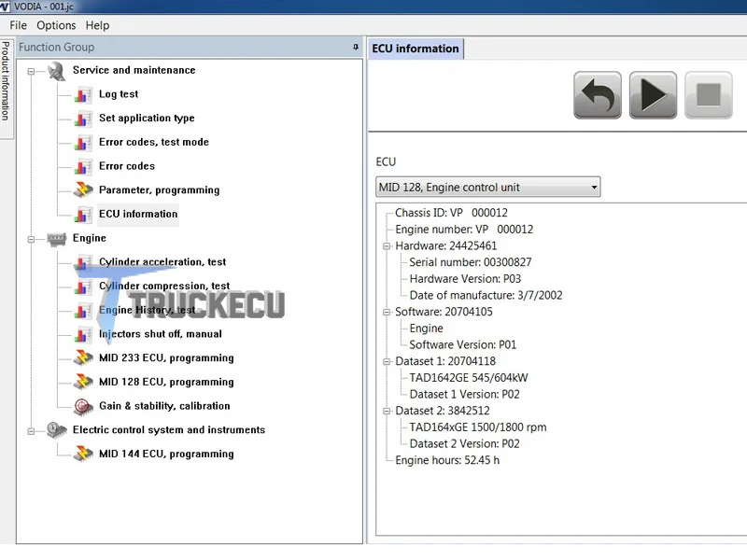
Task: Select Injectors shut off, manual item
Action: [161, 334]
